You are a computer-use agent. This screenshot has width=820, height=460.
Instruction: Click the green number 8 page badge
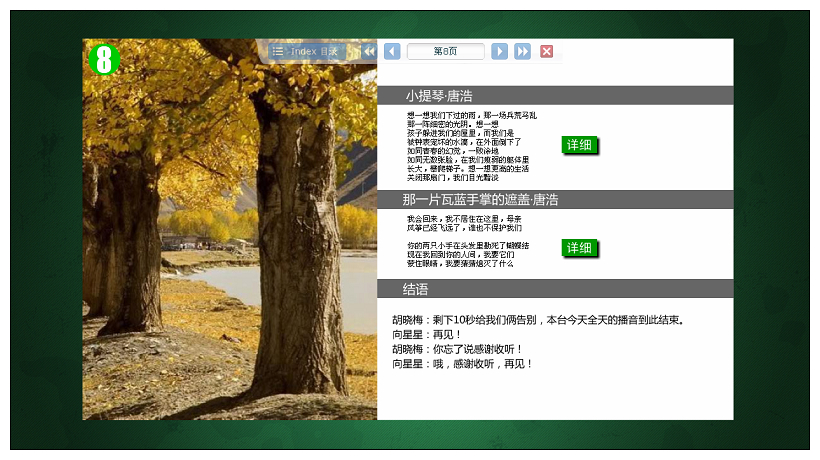pyautogui.click(x=104, y=59)
